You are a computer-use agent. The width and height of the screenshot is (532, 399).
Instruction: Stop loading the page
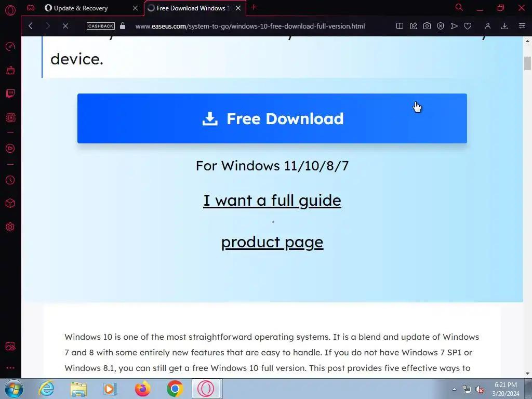pos(65,26)
